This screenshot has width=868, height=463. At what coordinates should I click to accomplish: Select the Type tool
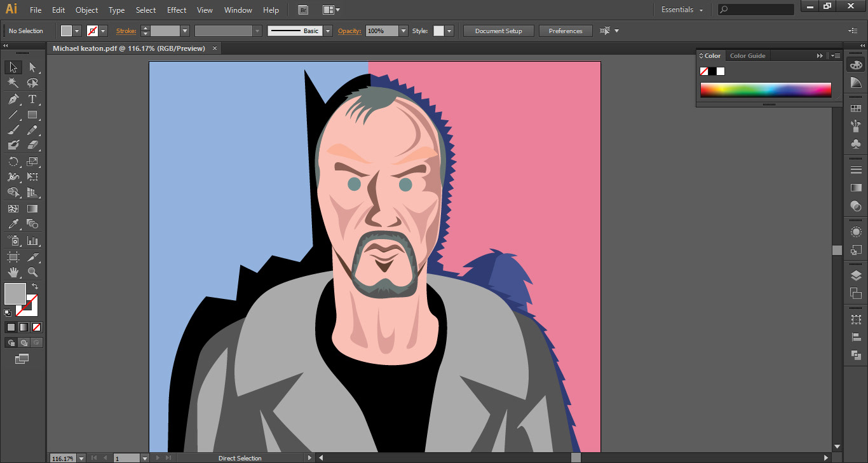[32, 99]
